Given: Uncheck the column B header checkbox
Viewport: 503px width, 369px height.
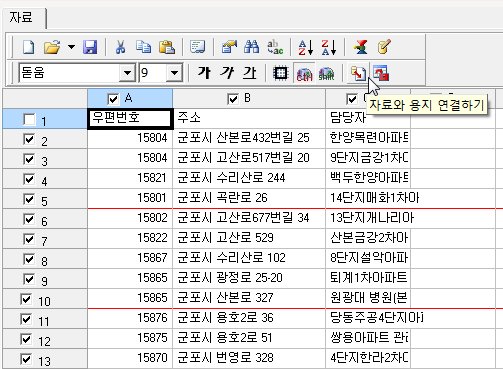Looking at the screenshot, I should click(x=232, y=99).
